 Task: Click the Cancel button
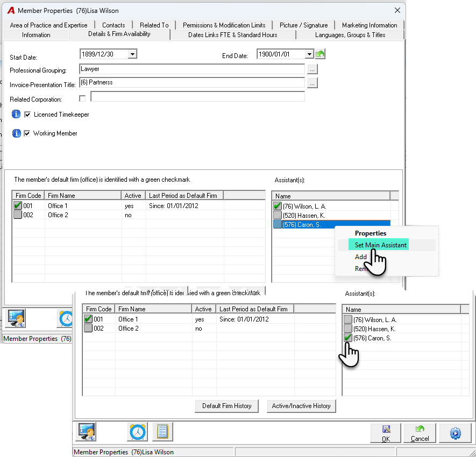[x=420, y=433]
